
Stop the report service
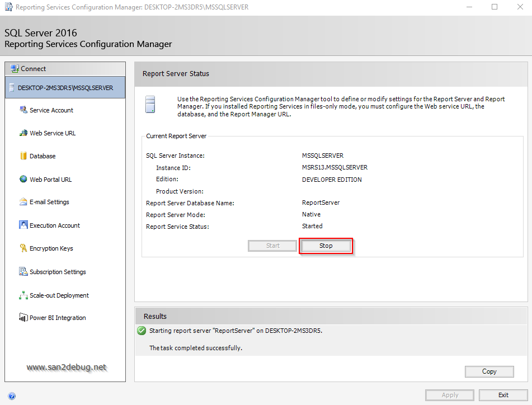tap(326, 246)
